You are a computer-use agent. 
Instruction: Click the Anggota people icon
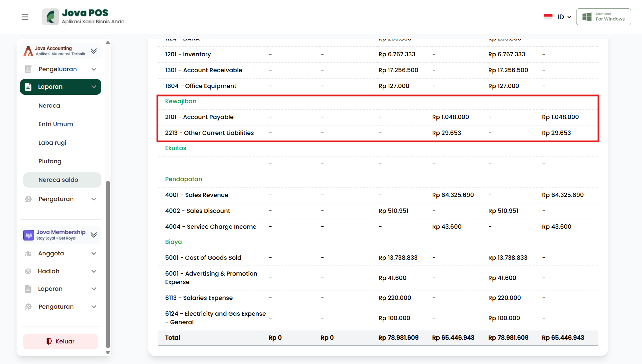(28, 253)
